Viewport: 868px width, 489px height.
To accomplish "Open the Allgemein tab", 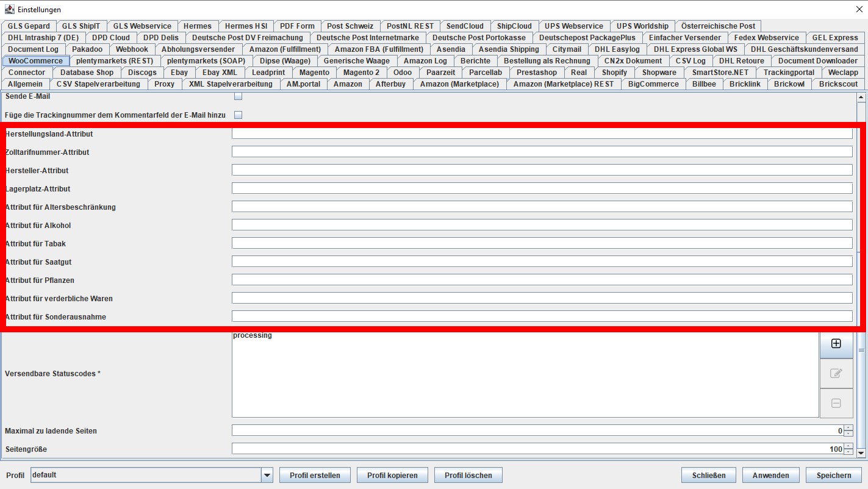I will [x=25, y=84].
